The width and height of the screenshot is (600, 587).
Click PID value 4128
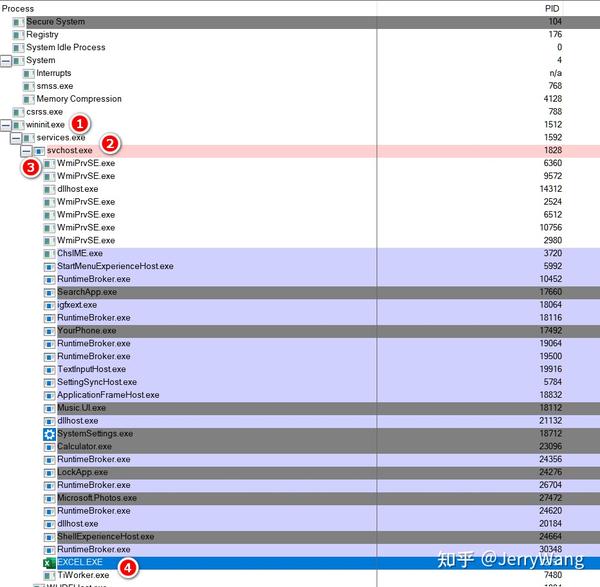click(553, 99)
